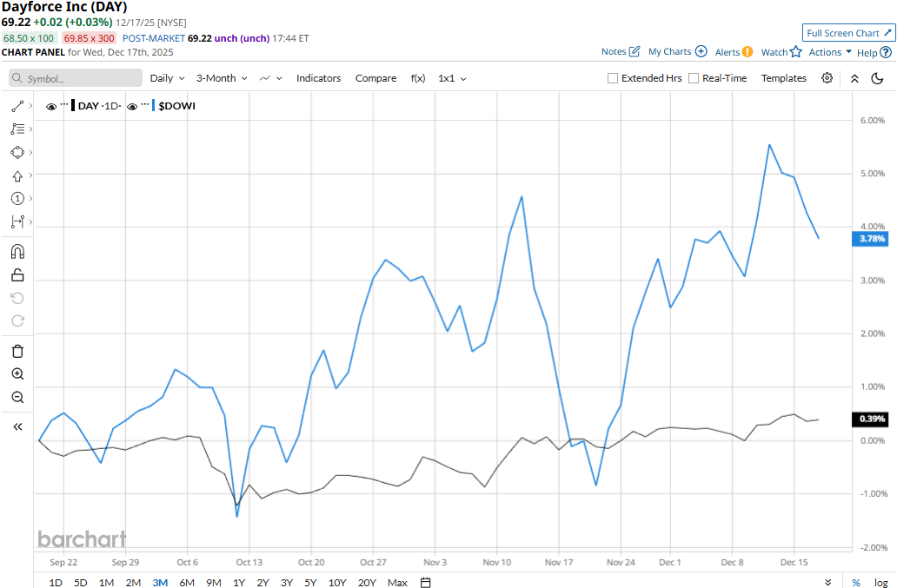
Task: Select the 5Y time range
Action: (310, 582)
